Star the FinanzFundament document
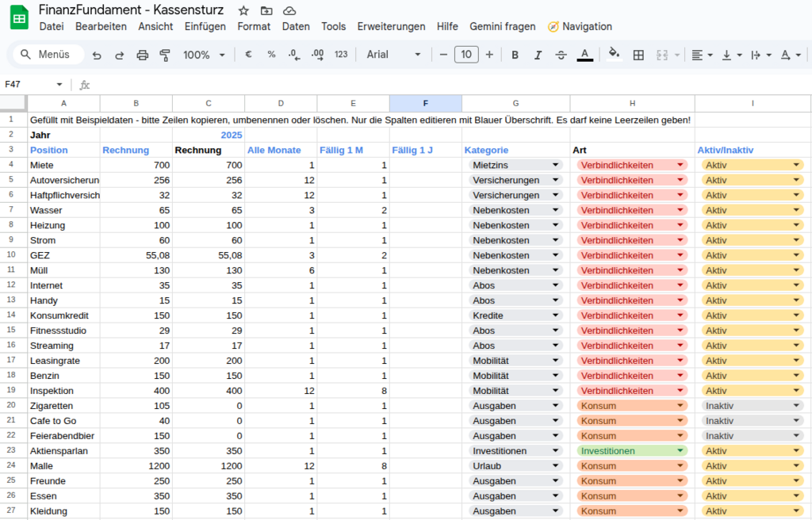The image size is (812, 520). tap(243, 10)
